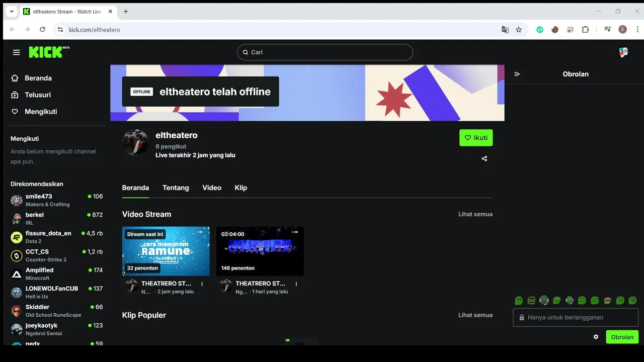Open recommended channel joeykaotyk
644x362 pixels.
click(x=57, y=329)
